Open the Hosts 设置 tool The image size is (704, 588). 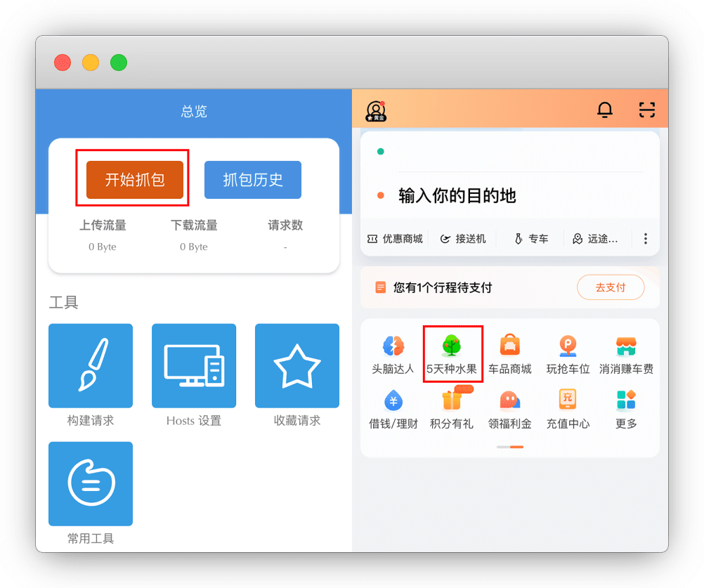coord(194,365)
